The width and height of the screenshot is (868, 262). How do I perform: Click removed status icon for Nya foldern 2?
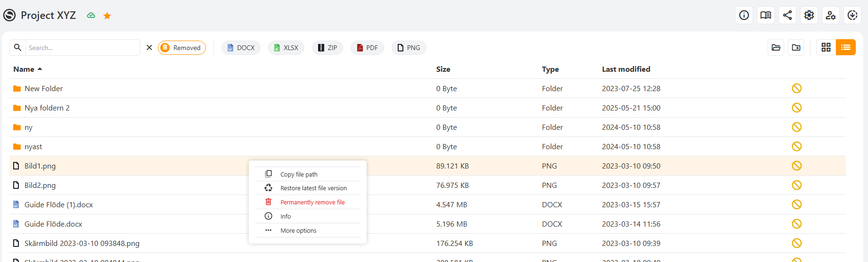pyautogui.click(x=797, y=108)
